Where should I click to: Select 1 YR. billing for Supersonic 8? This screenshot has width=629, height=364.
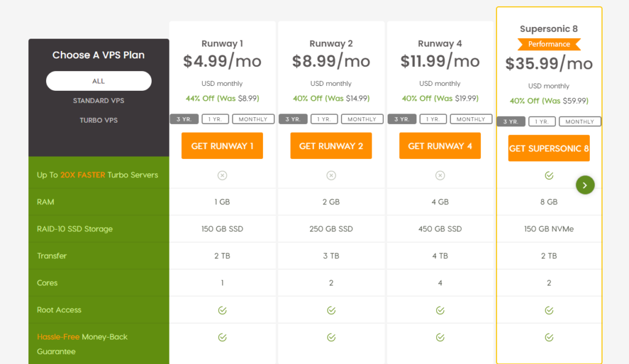[x=542, y=122]
